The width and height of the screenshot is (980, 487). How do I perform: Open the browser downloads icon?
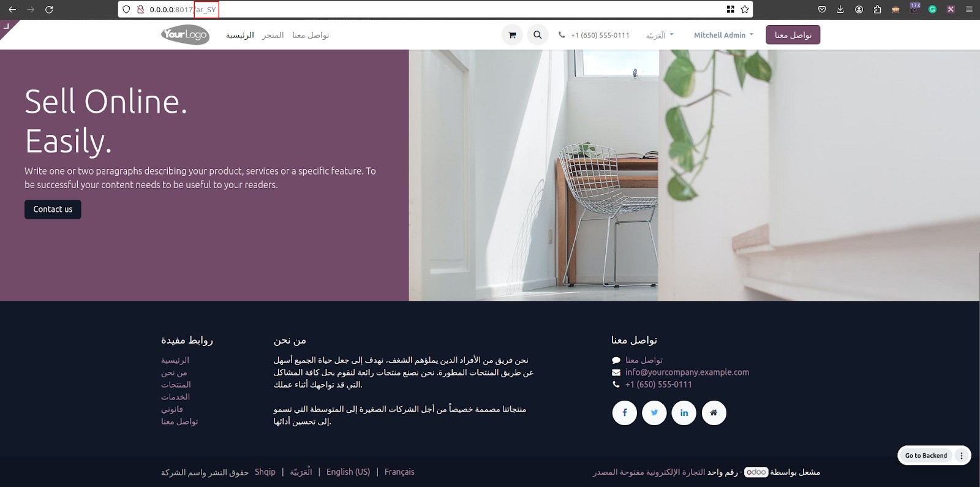[x=840, y=9]
